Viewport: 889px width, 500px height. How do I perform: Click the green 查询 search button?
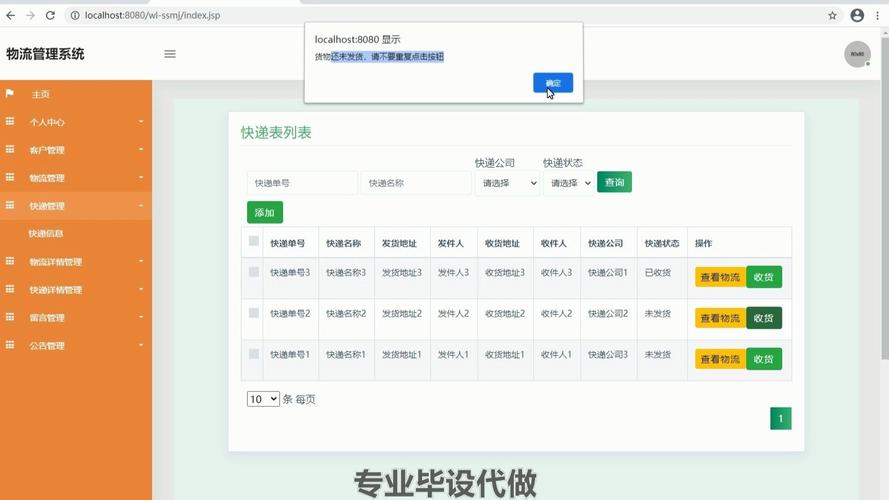tap(614, 182)
